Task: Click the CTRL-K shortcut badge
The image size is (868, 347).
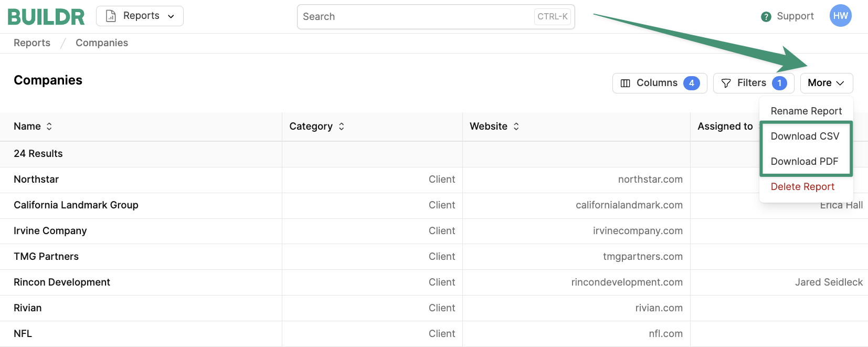Action: [x=553, y=17]
